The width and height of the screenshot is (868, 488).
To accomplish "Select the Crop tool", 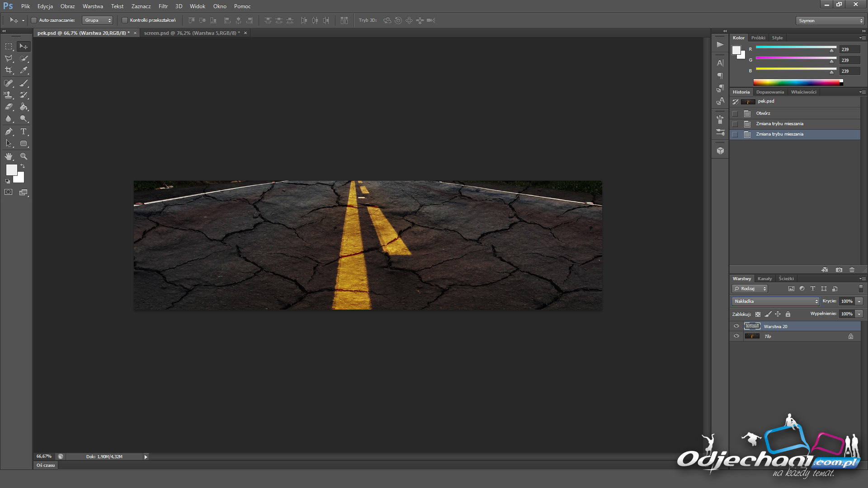I will pyautogui.click(x=9, y=70).
